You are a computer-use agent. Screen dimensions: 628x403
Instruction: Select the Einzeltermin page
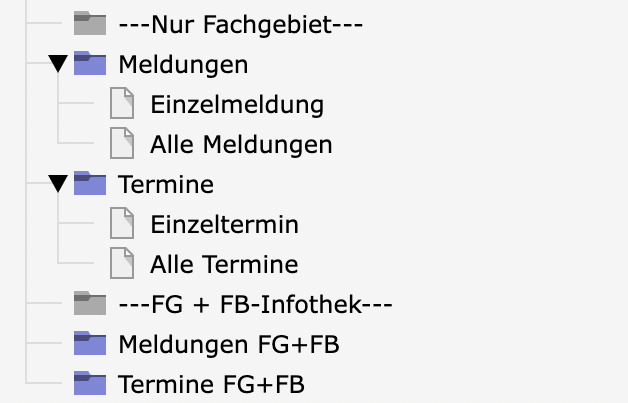tap(224, 224)
